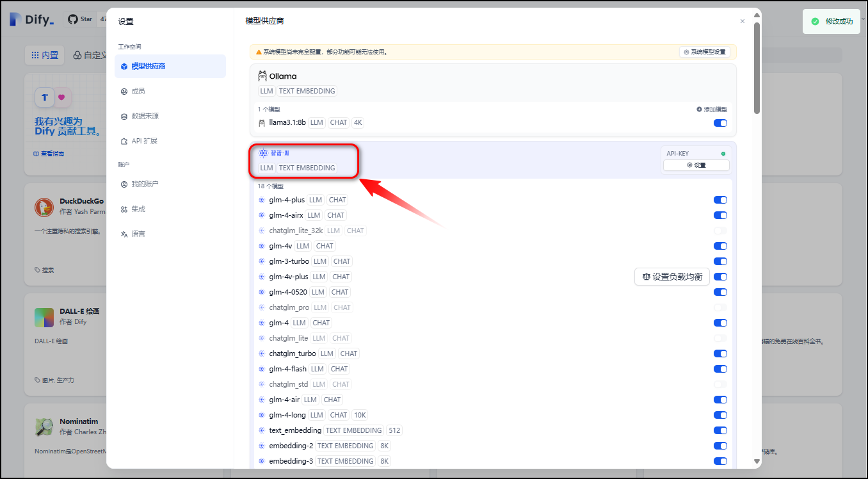The width and height of the screenshot is (868, 479).
Task: Click the scrollbar down arrow
Action: pos(757,461)
